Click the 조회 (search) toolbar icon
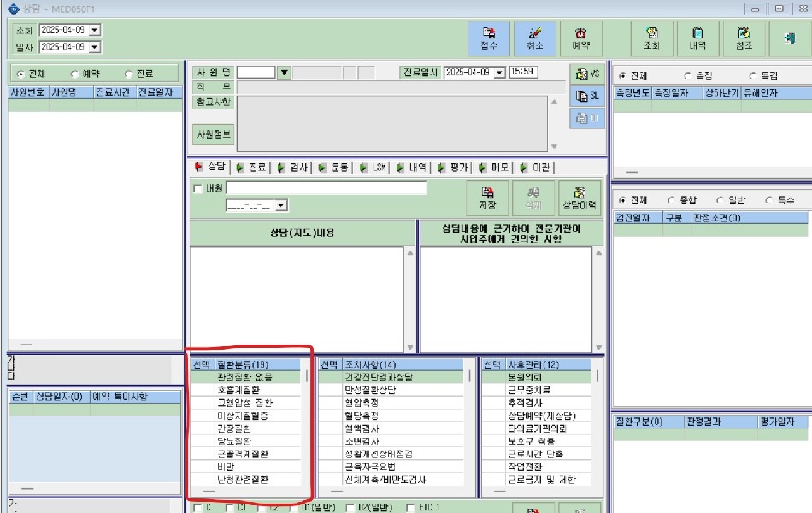The width and height of the screenshot is (812, 513). pos(651,38)
